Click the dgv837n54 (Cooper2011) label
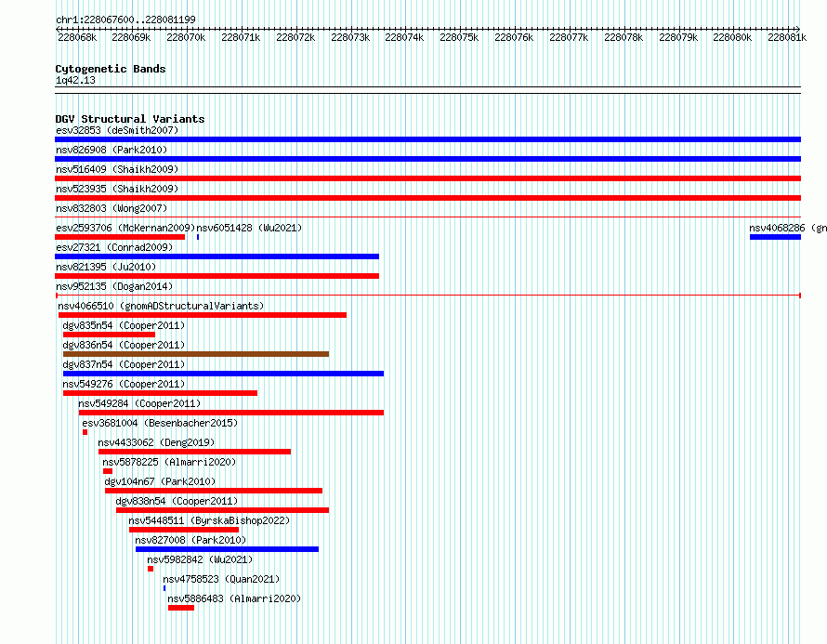827x644 pixels. [x=124, y=364]
